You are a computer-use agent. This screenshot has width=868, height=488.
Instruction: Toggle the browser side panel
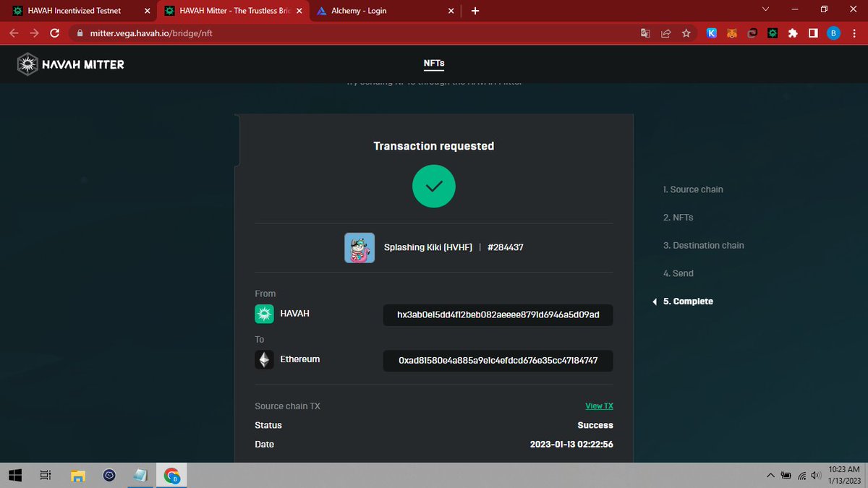(813, 33)
